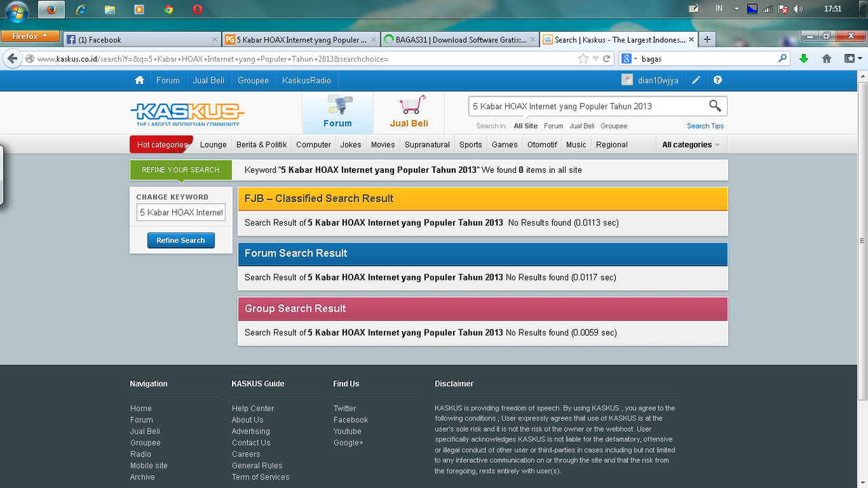The width and height of the screenshot is (868, 488).
Task: Open the media player taskbar icon
Action: (139, 9)
